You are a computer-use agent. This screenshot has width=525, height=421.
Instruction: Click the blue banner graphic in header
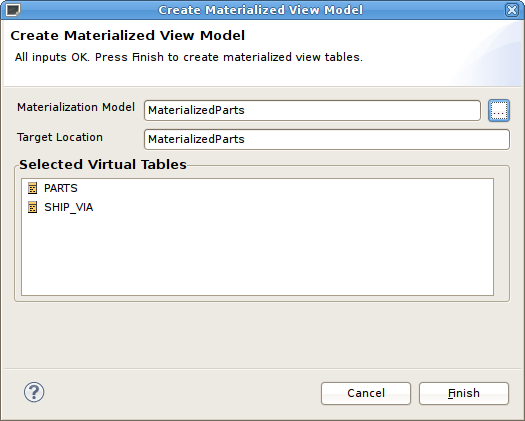(489, 54)
